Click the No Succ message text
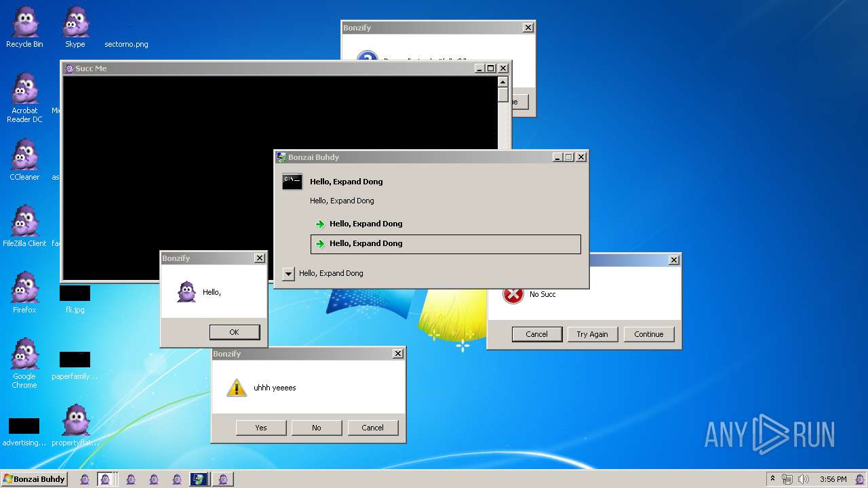This screenshot has height=488, width=868. pos(542,294)
